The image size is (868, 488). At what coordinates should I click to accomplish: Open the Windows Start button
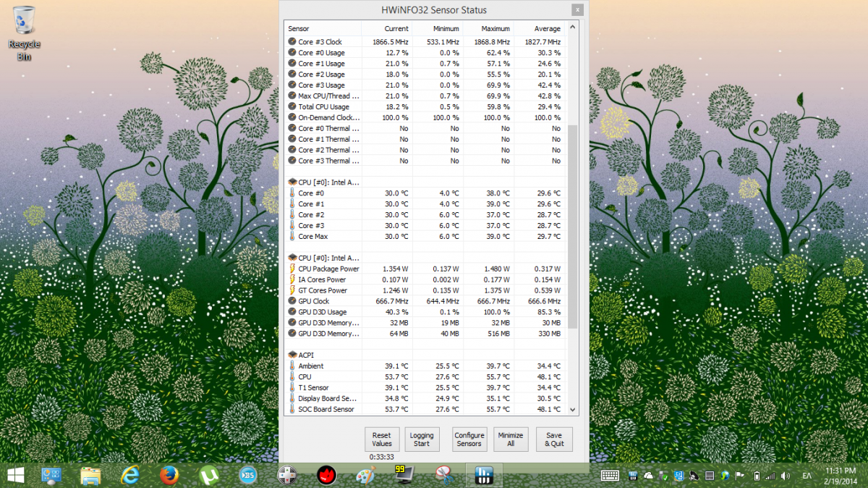click(15, 475)
